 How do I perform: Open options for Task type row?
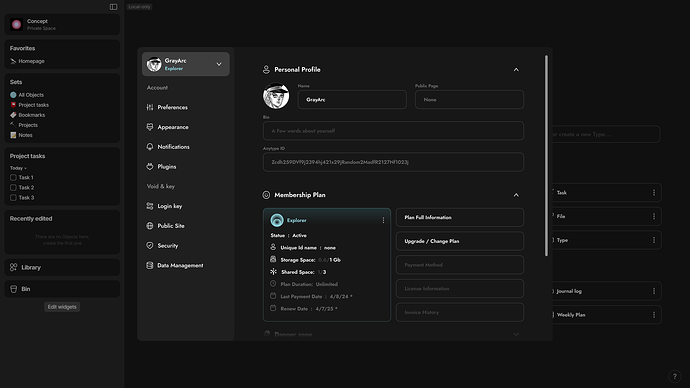coord(654,193)
